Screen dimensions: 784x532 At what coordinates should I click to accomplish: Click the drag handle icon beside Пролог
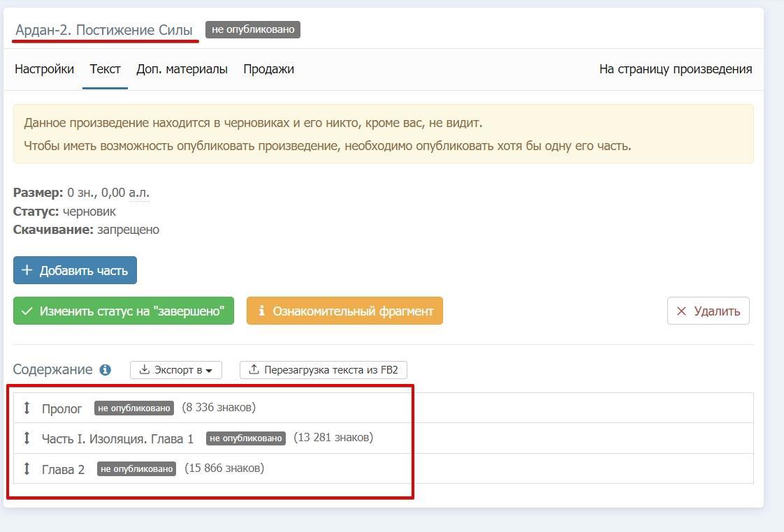point(27,408)
